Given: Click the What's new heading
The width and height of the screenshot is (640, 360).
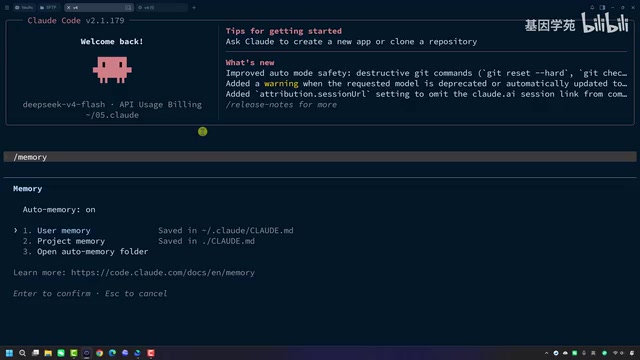Looking at the screenshot, I should click(250, 63).
